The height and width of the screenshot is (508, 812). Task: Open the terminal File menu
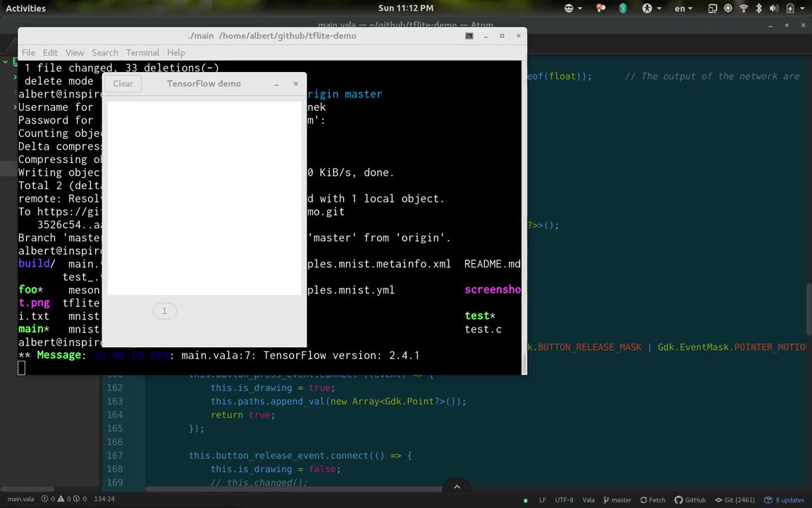(28, 52)
